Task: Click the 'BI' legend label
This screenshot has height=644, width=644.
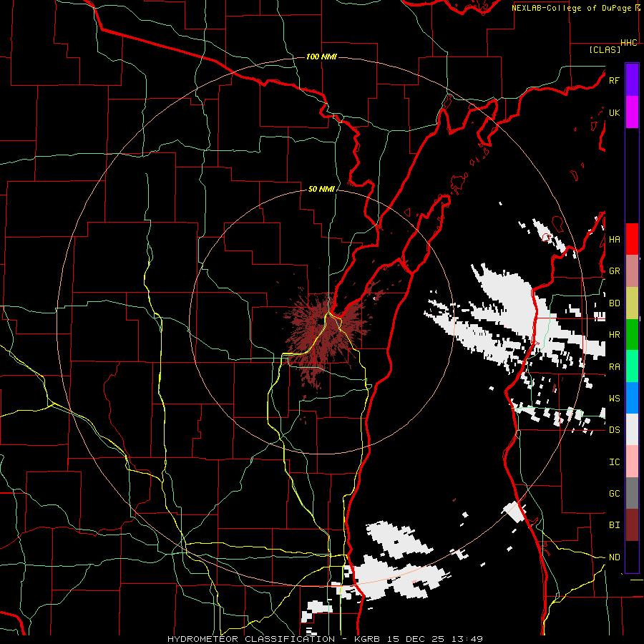Action: coord(615,525)
